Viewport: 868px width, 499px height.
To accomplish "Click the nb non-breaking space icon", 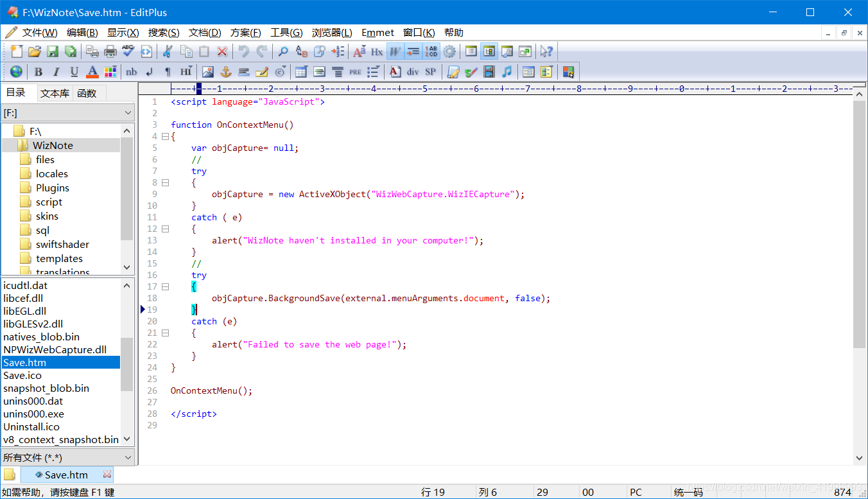I will pyautogui.click(x=132, y=71).
